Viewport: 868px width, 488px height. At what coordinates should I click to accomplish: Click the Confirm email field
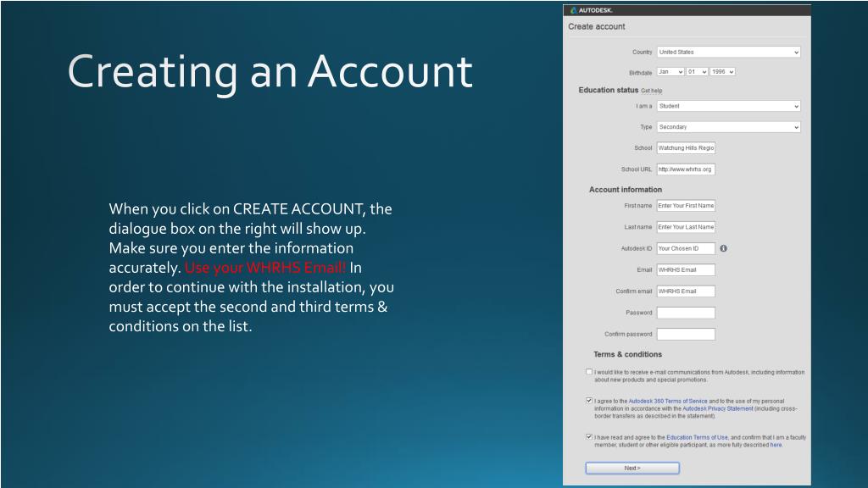click(686, 291)
